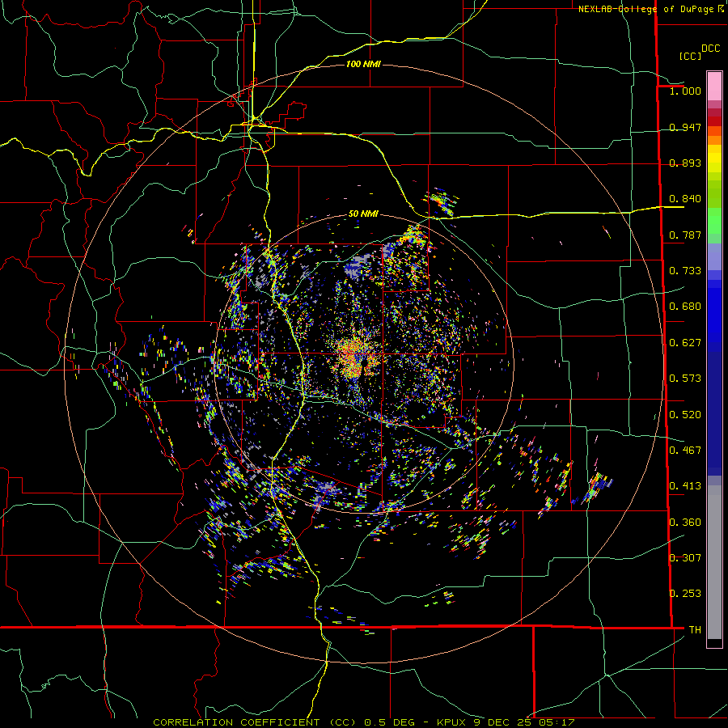Click the 0.520 color scale value
Image resolution: width=728 pixels, height=728 pixels.
[685, 415]
